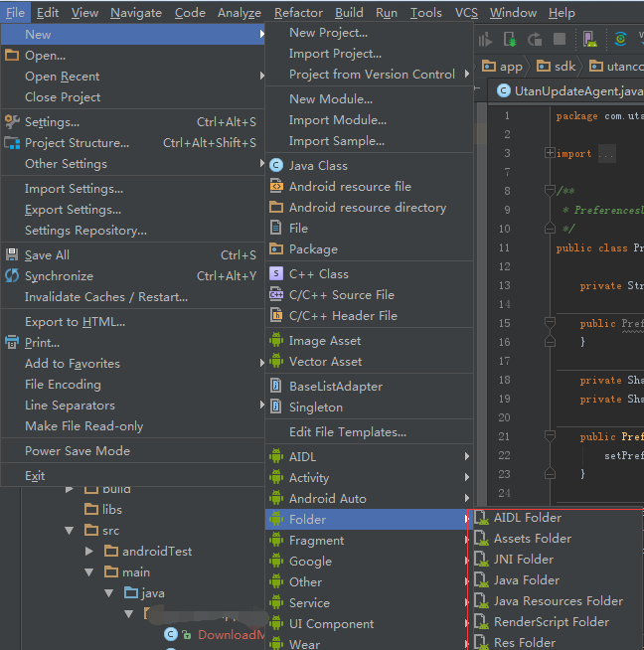Screen dimensions: 644x650
Task: Select the libs folder in project tree
Action: 111,510
